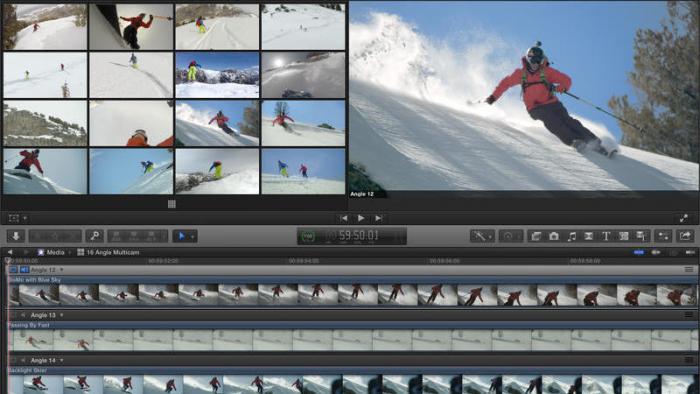The image size is (700, 394).
Task: Toggle solo selected clips
Action: (x=673, y=252)
